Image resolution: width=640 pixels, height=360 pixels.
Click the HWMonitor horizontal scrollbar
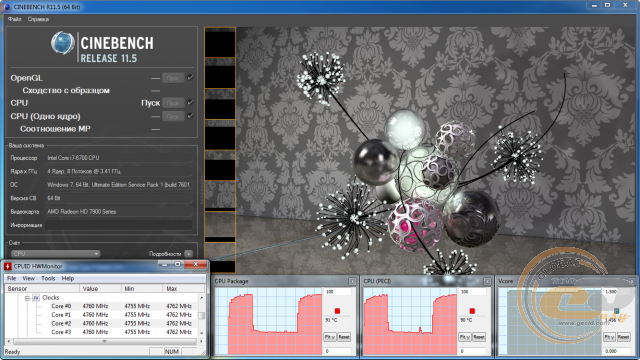tap(104, 341)
